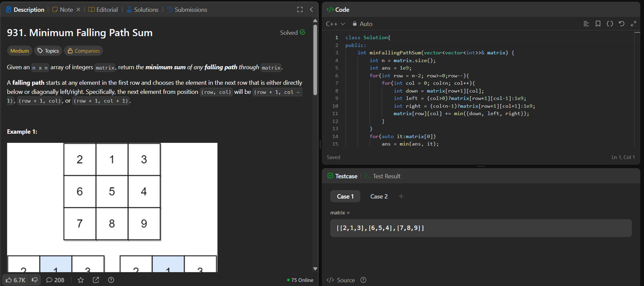
Task: Select Case 1 in testcases
Action: pos(345,196)
